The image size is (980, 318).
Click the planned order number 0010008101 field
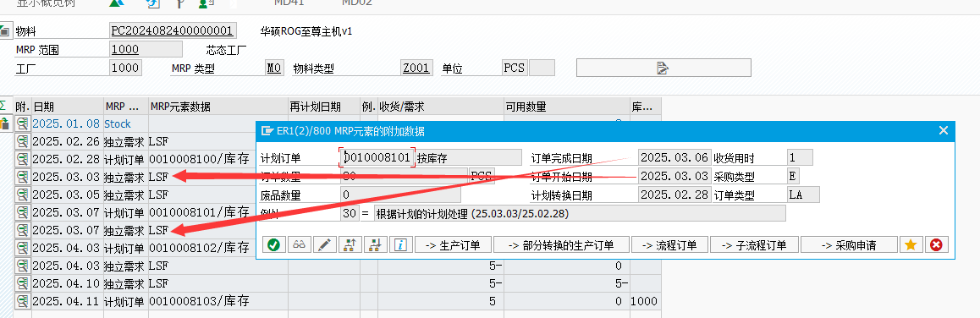(x=377, y=157)
